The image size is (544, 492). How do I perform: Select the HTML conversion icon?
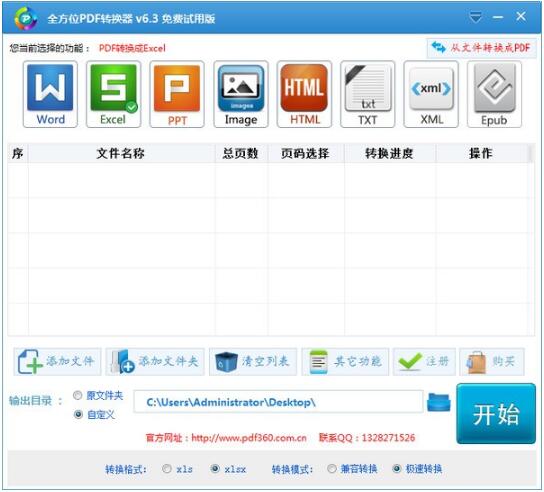(304, 94)
